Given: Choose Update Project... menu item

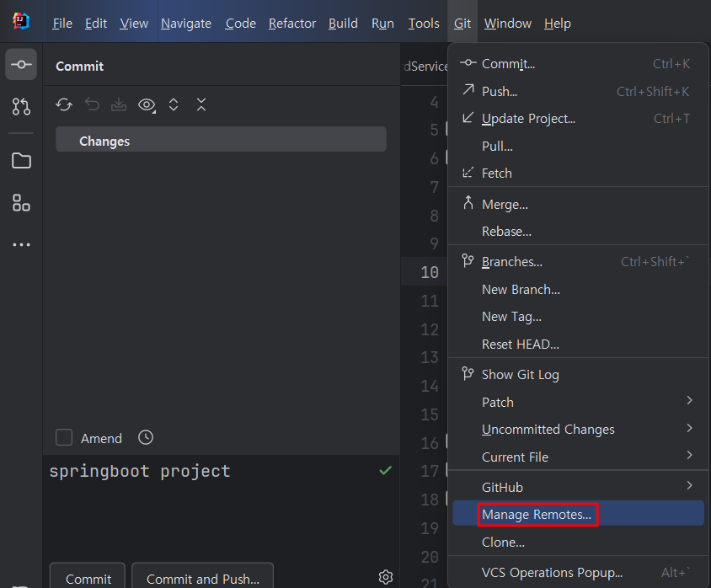Looking at the screenshot, I should tap(578, 119).
